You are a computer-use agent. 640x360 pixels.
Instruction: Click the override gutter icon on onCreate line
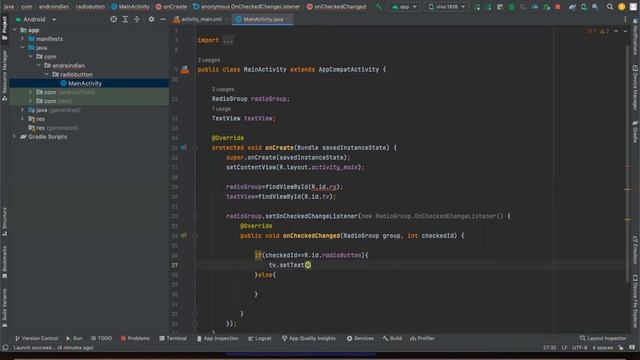(x=184, y=148)
